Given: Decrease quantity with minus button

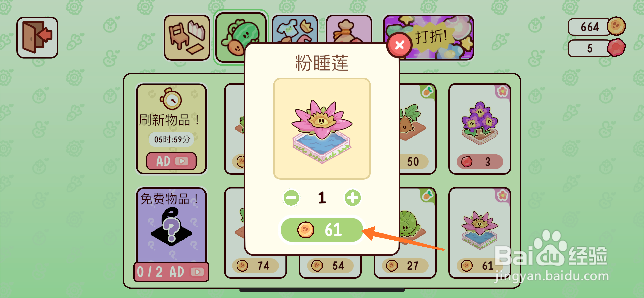Looking at the screenshot, I should (291, 198).
